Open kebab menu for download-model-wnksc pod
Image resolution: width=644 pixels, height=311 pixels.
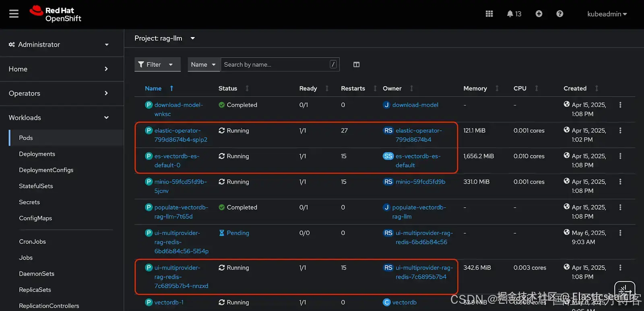pos(620,105)
